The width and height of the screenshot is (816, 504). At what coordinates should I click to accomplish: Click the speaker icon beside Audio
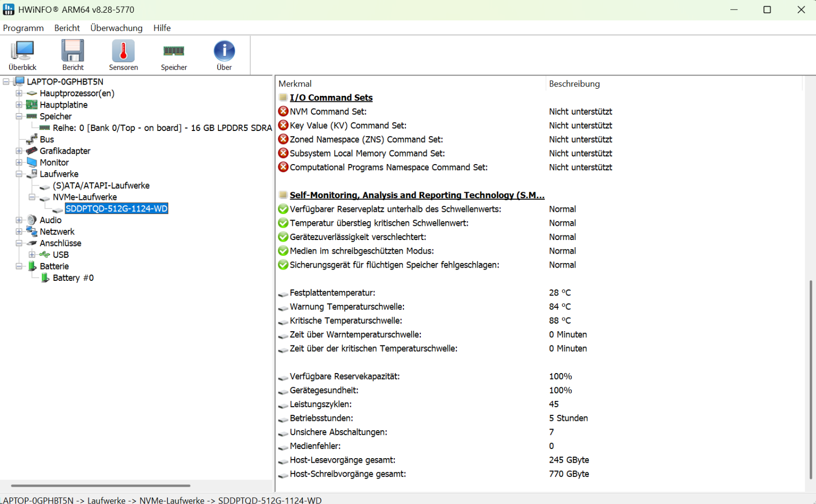(32, 220)
